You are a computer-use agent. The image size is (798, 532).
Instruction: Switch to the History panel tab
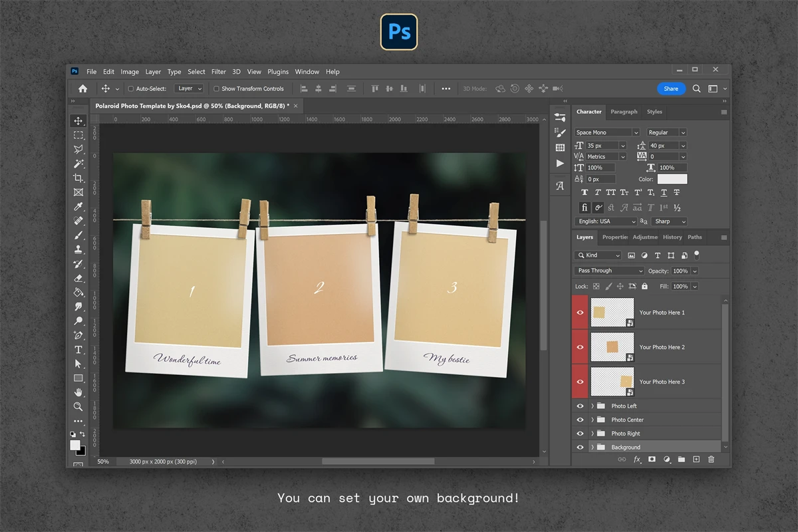[672, 237]
